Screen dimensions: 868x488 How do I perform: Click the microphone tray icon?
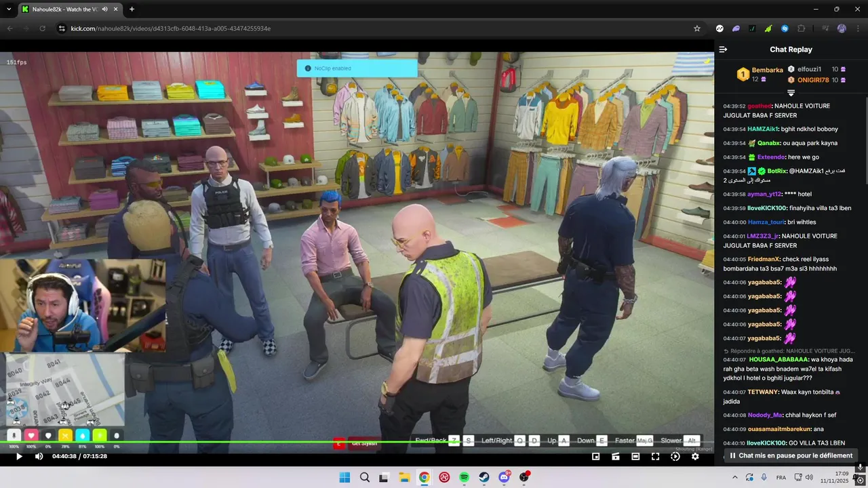[764, 477]
